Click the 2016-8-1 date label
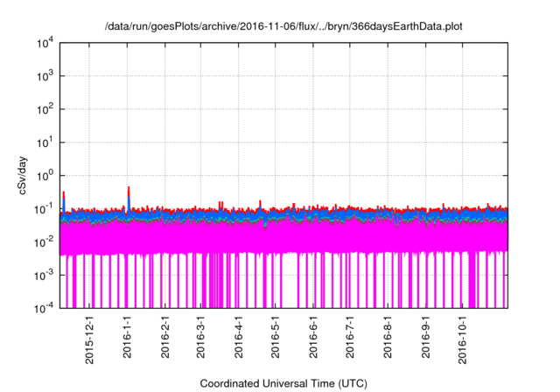This screenshot has width=560, height=392. 388,337
